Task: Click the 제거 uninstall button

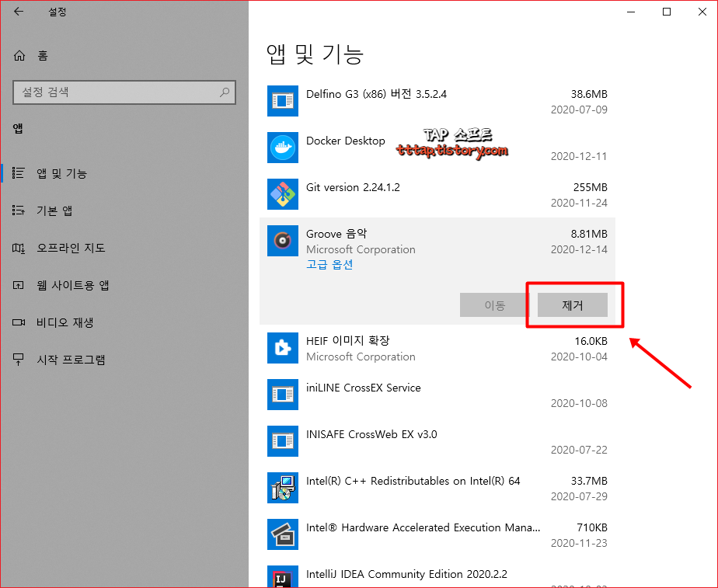Action: (573, 304)
